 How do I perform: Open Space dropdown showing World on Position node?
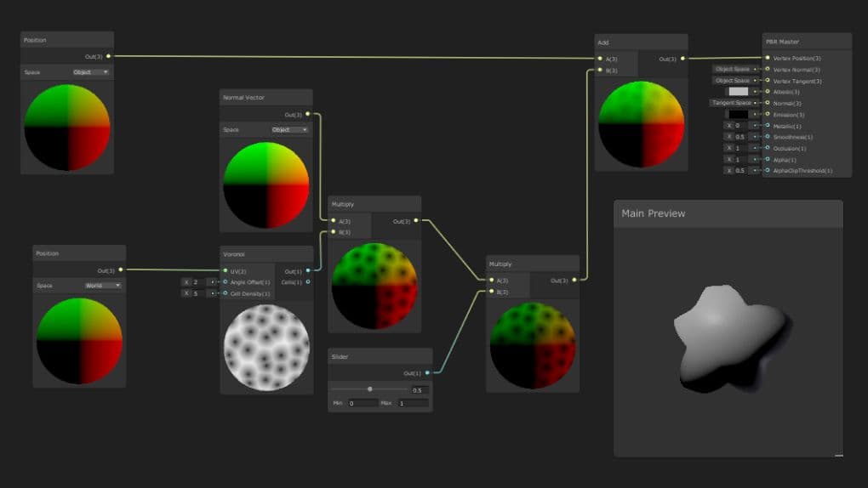click(102, 286)
